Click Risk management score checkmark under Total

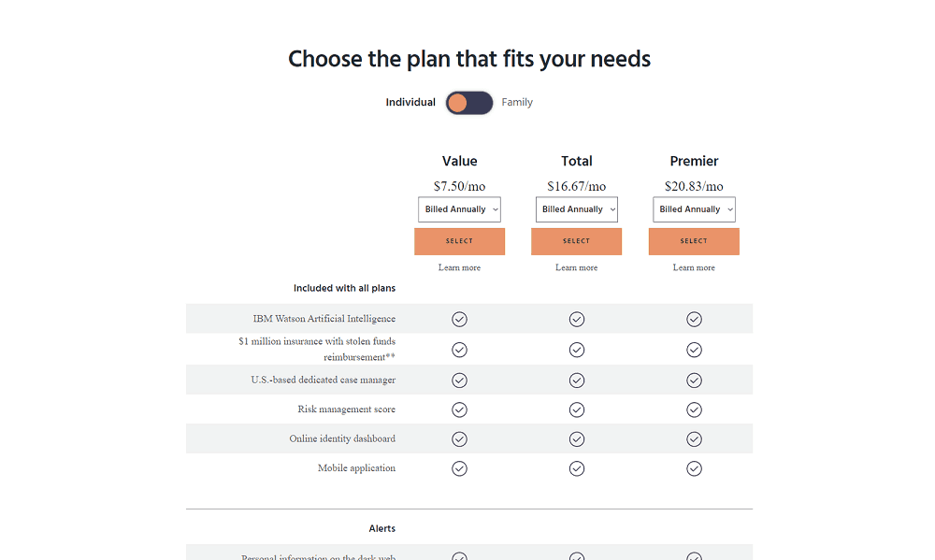pos(576,409)
